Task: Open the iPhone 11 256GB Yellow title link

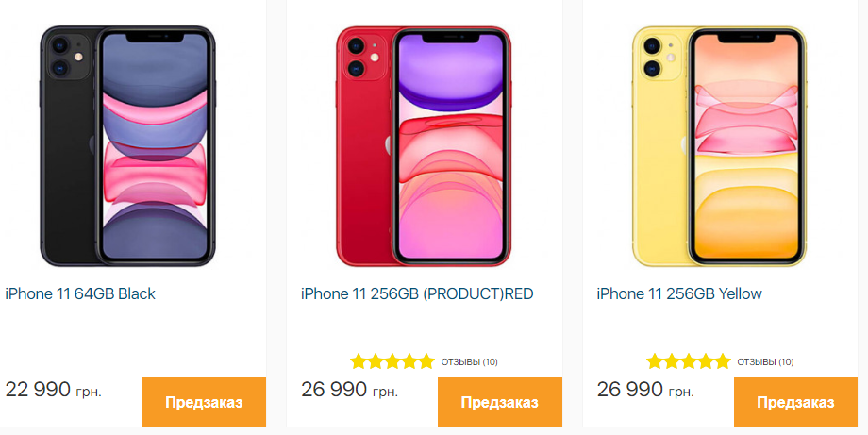Action: pyautogui.click(x=679, y=293)
